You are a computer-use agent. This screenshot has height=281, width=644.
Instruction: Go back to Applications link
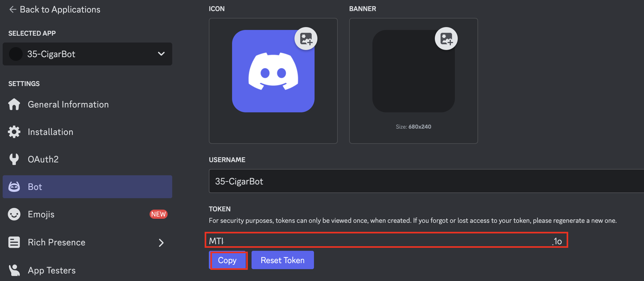click(x=55, y=10)
